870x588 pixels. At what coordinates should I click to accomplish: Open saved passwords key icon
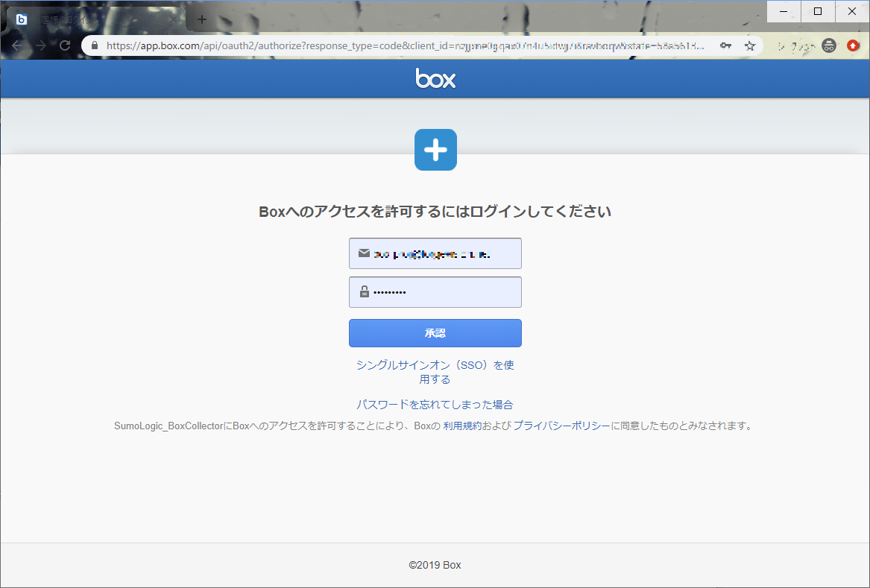725,45
